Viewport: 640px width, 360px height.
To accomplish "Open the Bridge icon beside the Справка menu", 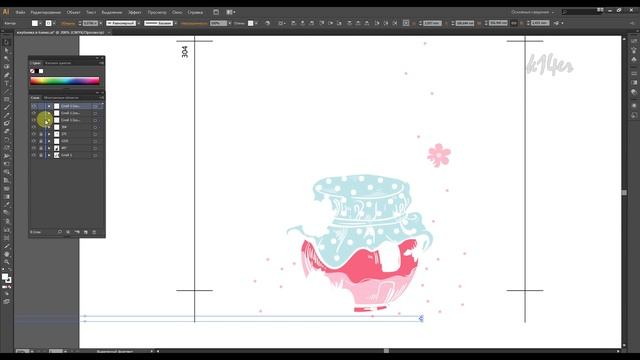I will pos(216,12).
